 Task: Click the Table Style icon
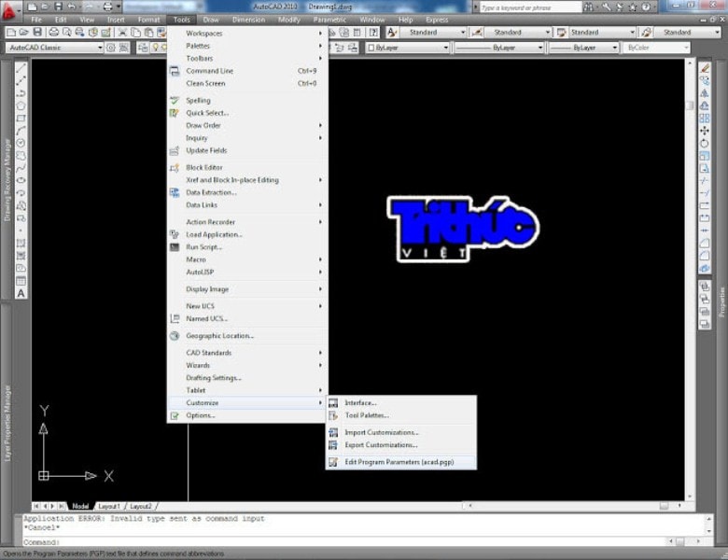[561, 32]
